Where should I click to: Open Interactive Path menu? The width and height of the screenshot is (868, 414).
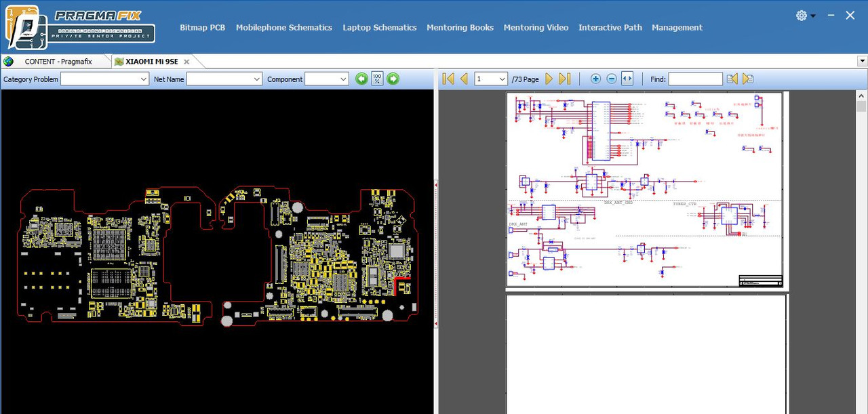pyautogui.click(x=610, y=28)
